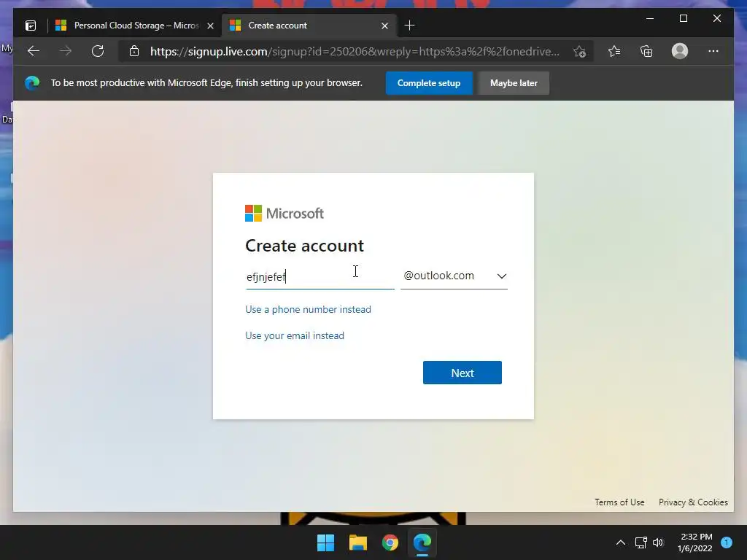747x560 pixels.
Task: Close the Edge browser window
Action: click(717, 18)
